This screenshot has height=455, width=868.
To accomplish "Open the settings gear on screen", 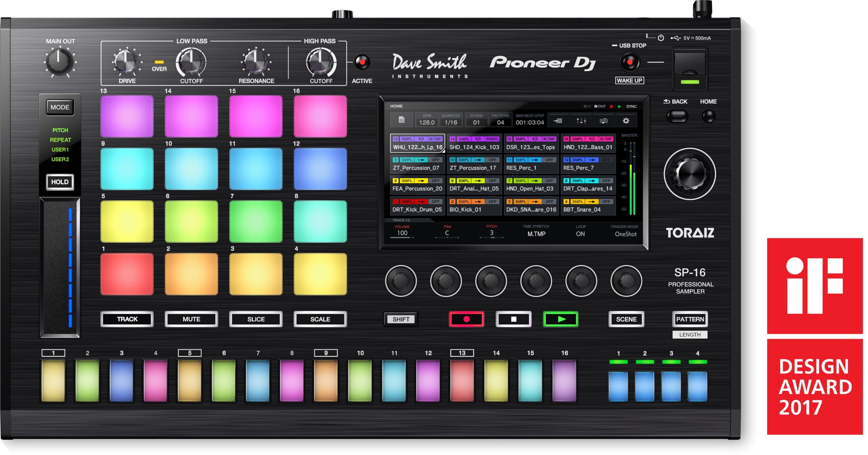I will point(626,121).
